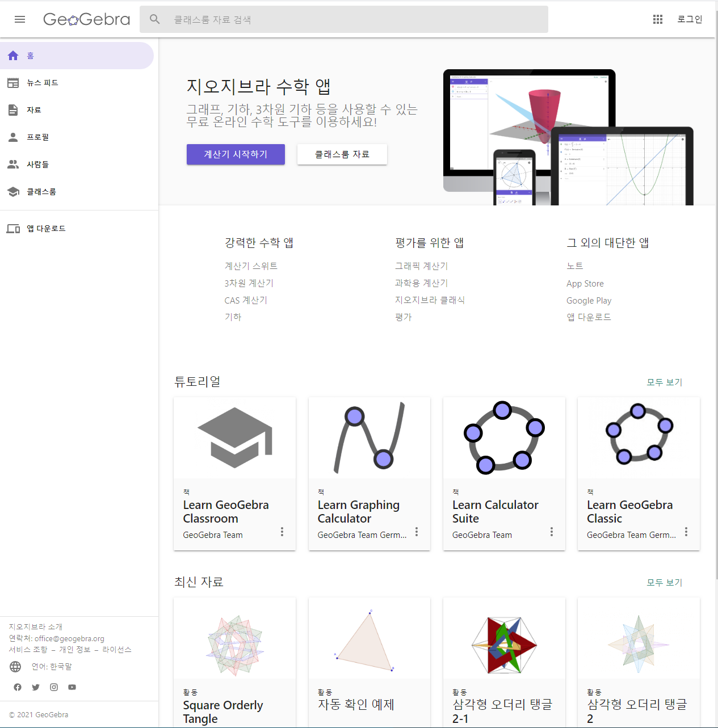
Task: Open options for Learn GeoGebra Classic card
Action: pos(686,532)
